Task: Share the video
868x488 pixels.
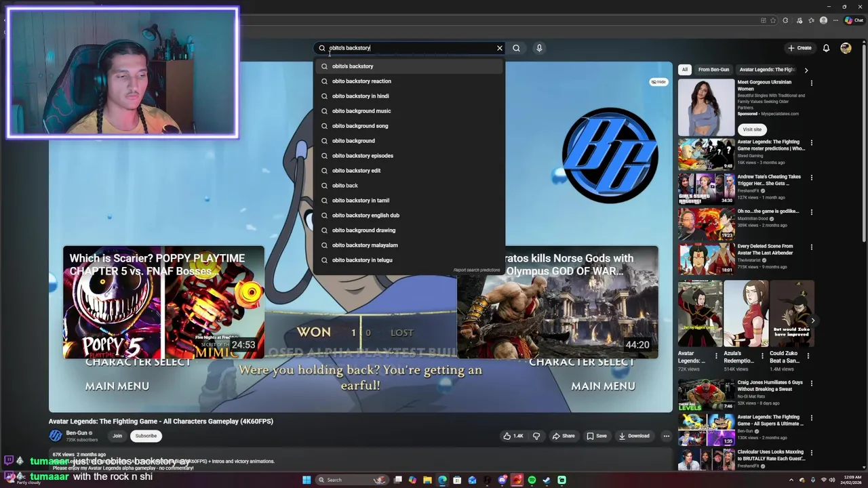Action: 564,436
